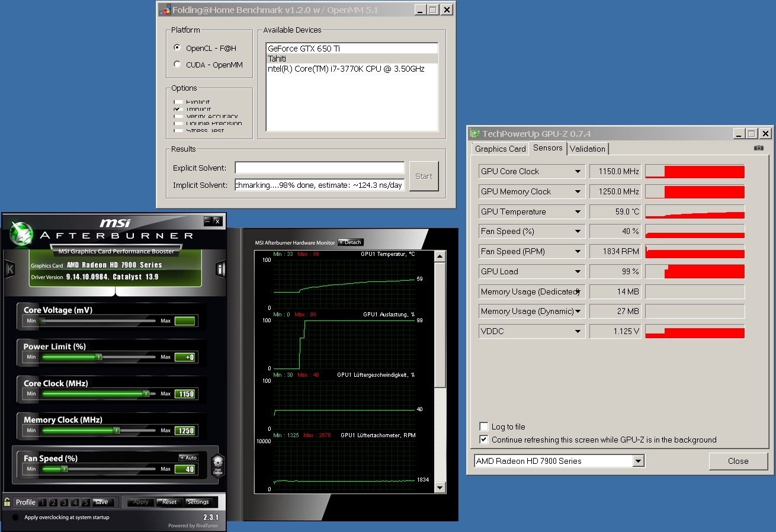Uncheck the Implicit option checkbox
Screen dimensions: 776x532
177,110
